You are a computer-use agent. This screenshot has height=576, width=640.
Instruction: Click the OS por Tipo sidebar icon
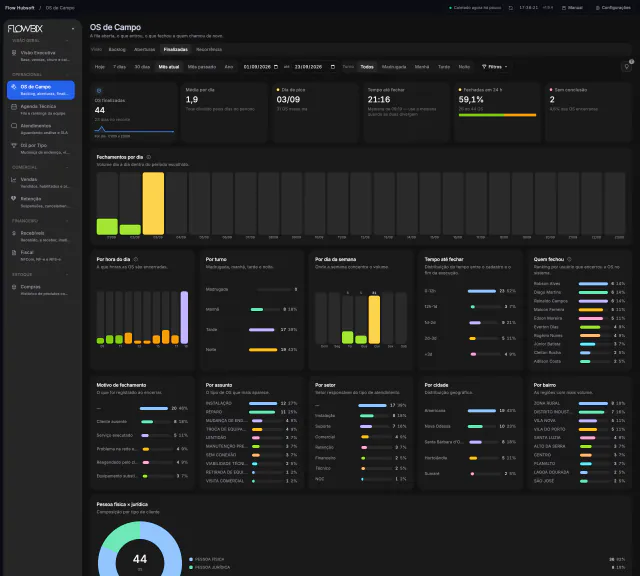coord(14,145)
